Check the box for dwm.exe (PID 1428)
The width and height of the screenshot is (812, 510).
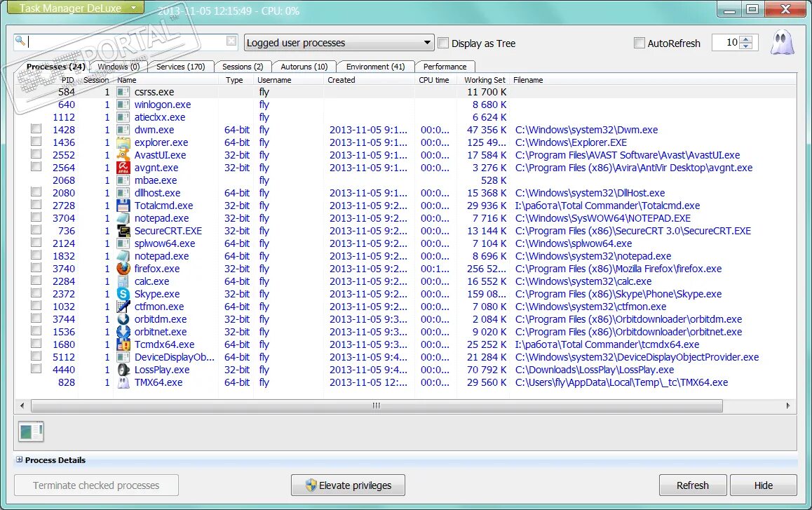click(36, 128)
